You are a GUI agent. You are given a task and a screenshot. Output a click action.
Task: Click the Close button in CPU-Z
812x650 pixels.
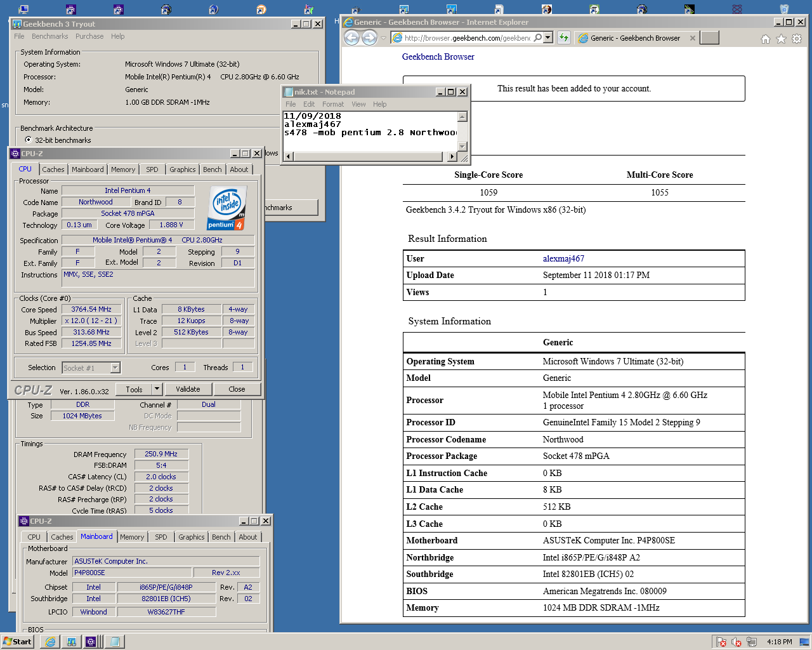click(237, 389)
